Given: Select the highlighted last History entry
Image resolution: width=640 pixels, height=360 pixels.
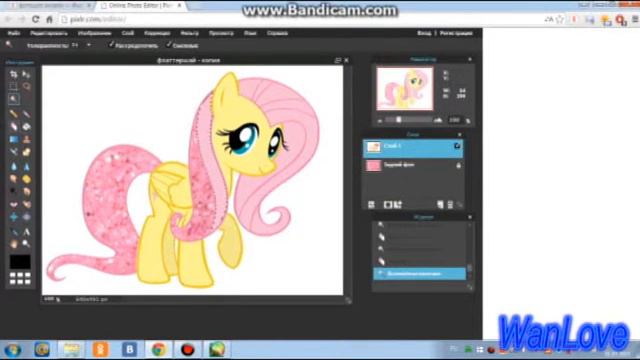Looking at the screenshot, I should (x=419, y=273).
